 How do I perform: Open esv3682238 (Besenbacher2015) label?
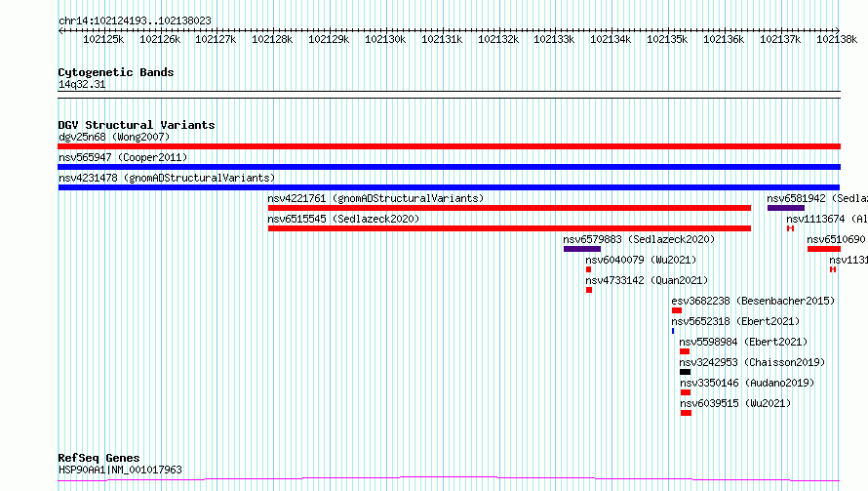753,301
